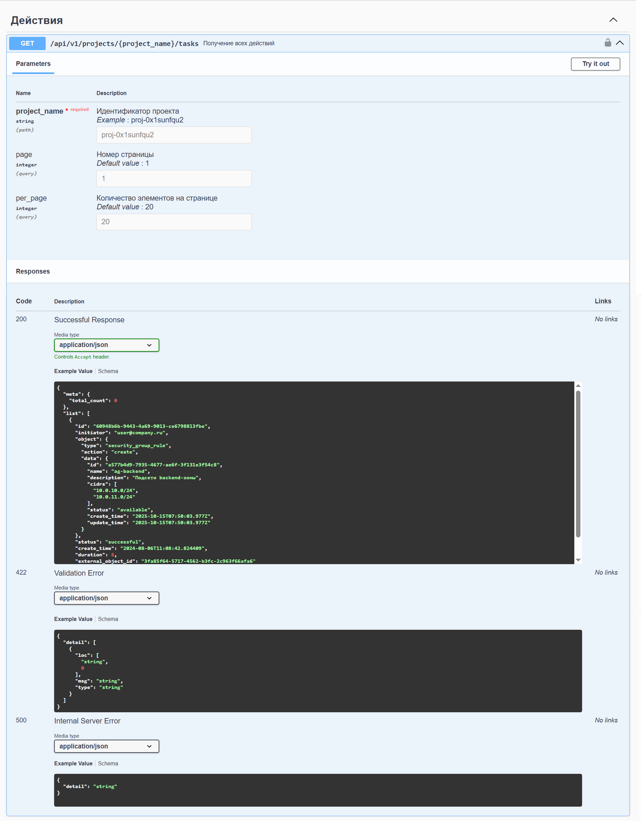Click the example code block scrollbar thumb
The image size is (644, 832).
click(578, 464)
